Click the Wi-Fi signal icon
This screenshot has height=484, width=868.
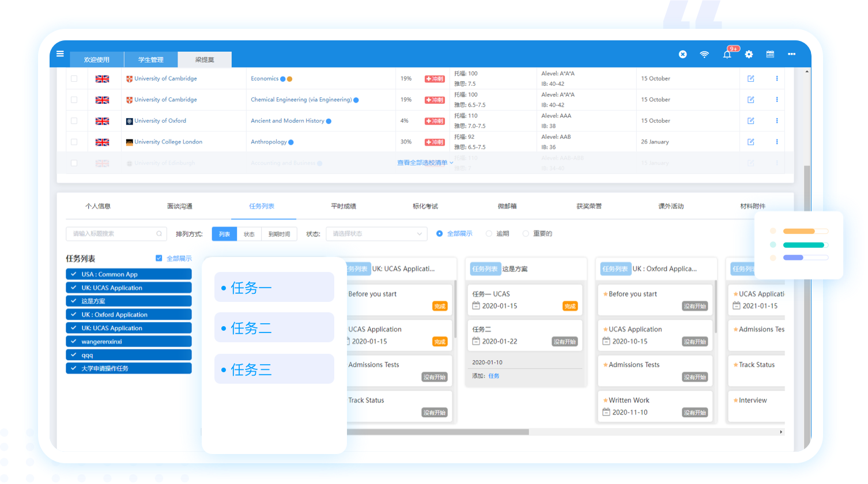click(x=704, y=54)
